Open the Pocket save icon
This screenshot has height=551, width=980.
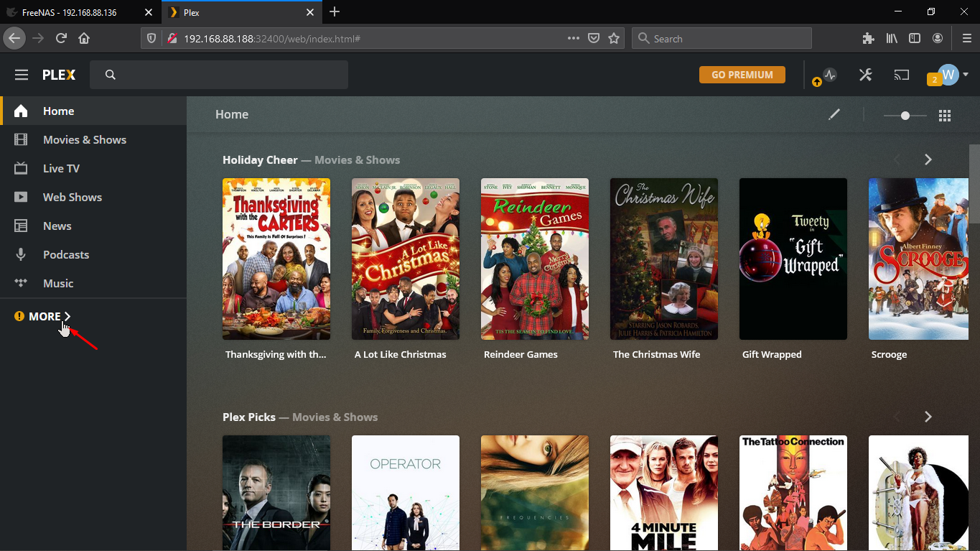click(x=594, y=38)
